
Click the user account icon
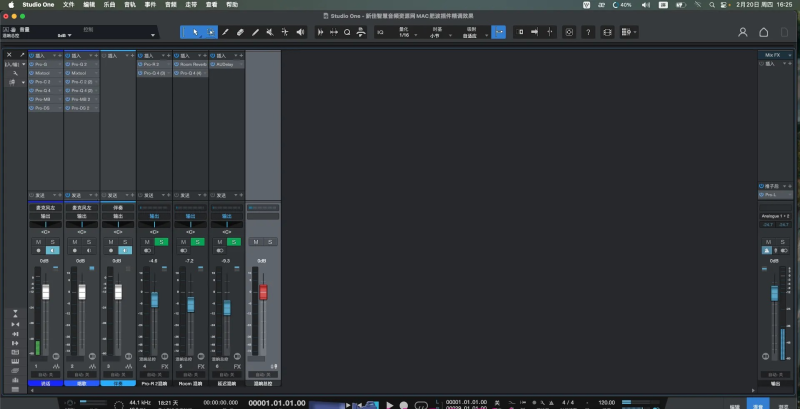coord(743,32)
